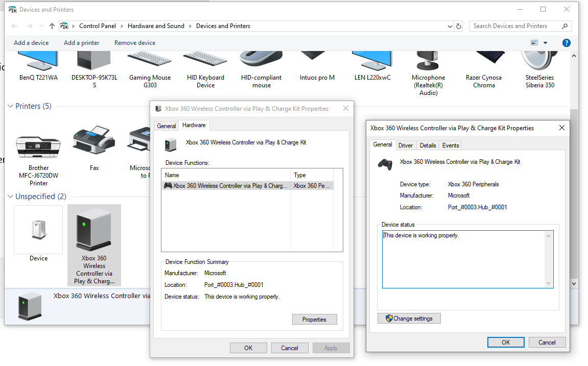This screenshot has height=366, width=588.
Task: Click the Type column header
Action: coord(312,175)
